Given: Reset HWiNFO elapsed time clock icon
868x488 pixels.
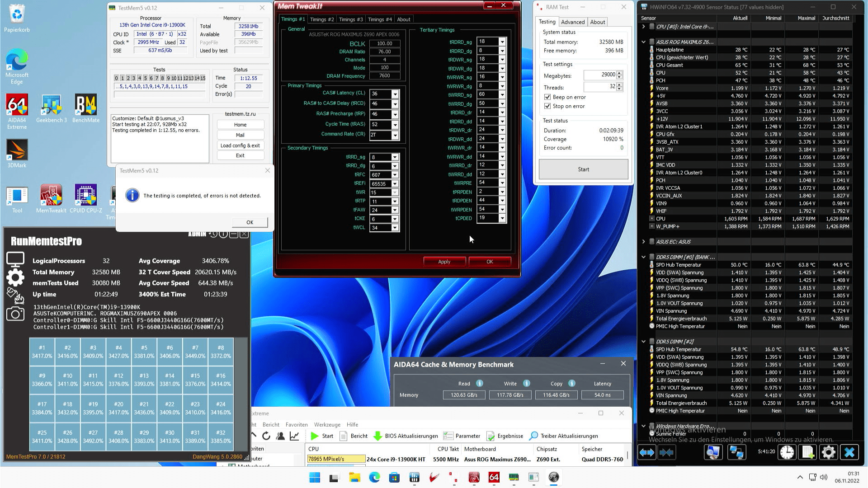Looking at the screenshot, I should [x=787, y=452].
